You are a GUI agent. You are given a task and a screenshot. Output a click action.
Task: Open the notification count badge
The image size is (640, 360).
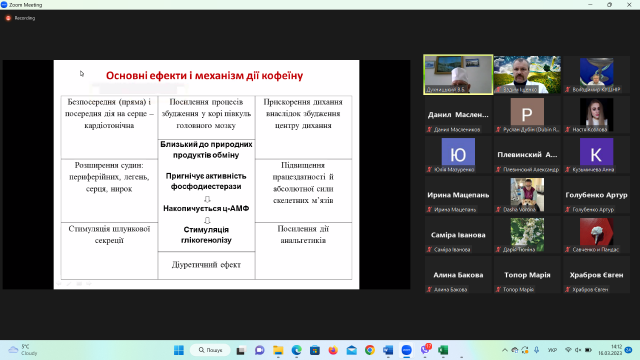click(629, 350)
